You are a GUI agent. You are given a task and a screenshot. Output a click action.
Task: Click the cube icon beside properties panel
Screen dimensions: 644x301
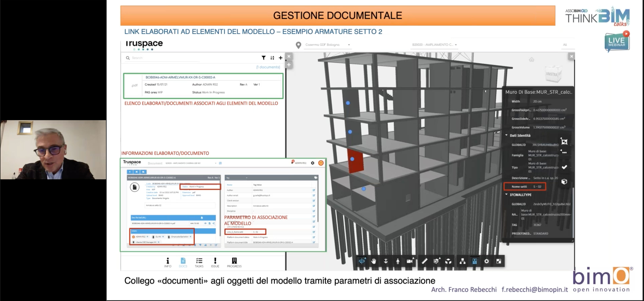564,182
